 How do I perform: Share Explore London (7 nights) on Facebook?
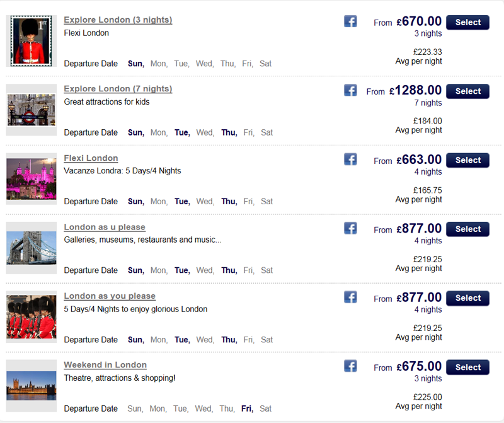pyautogui.click(x=350, y=90)
